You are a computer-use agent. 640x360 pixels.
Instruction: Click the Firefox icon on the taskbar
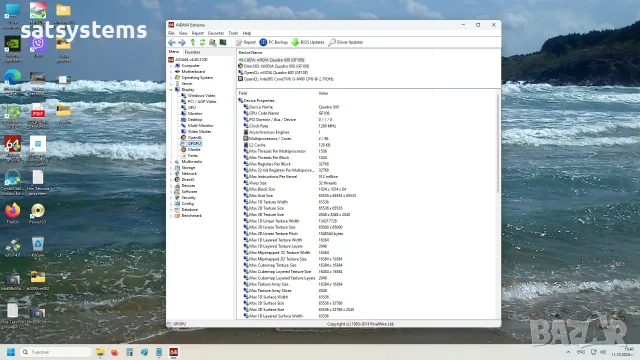click(x=115, y=352)
